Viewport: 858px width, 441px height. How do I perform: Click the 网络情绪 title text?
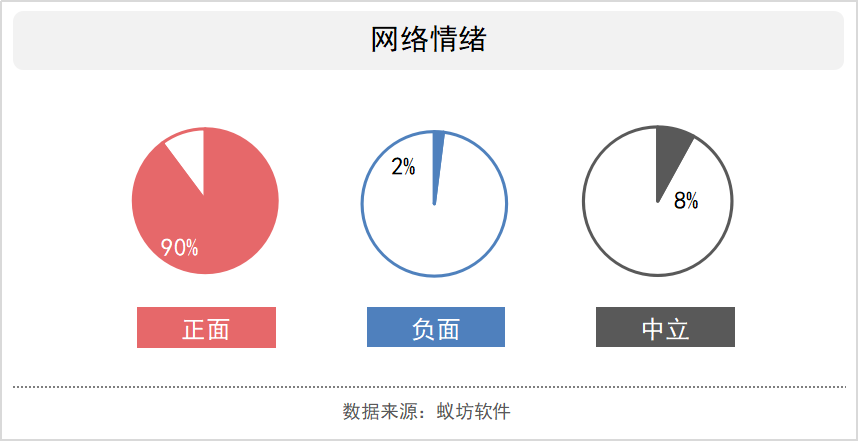point(428,40)
